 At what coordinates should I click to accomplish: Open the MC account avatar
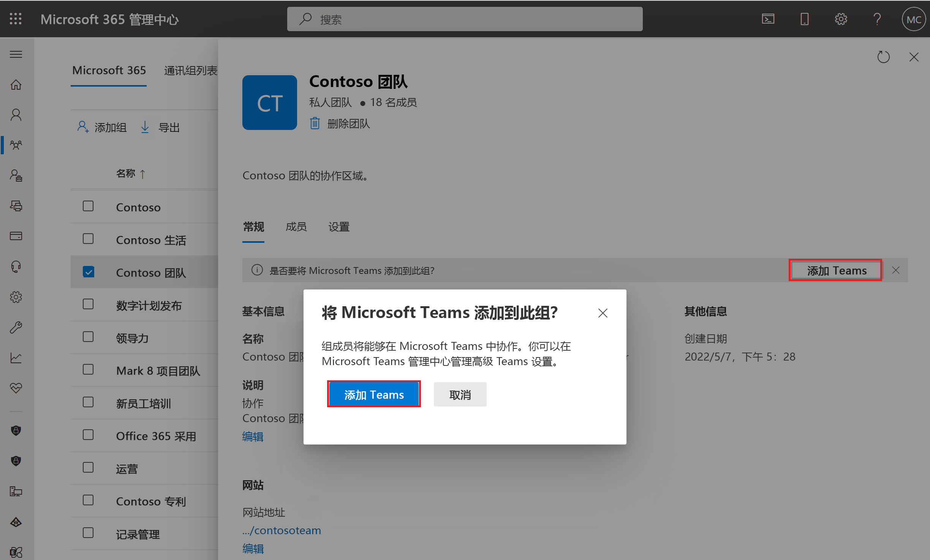point(913,19)
